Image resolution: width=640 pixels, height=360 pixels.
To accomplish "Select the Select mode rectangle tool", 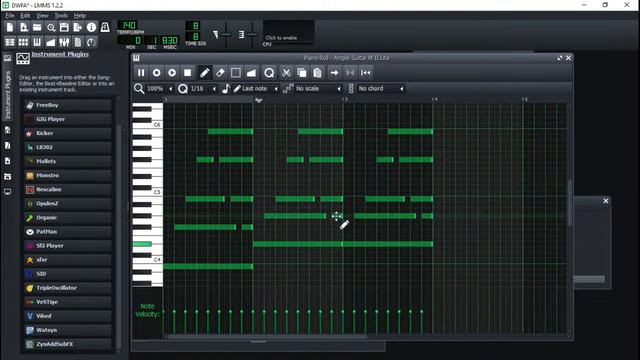I will pyautogui.click(x=236, y=73).
